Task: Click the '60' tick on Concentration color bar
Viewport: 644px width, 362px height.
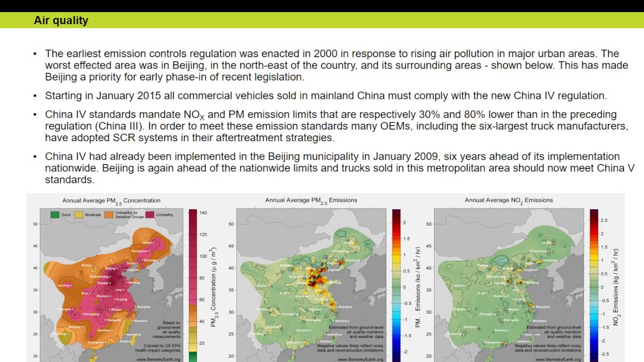Action: pos(202,300)
